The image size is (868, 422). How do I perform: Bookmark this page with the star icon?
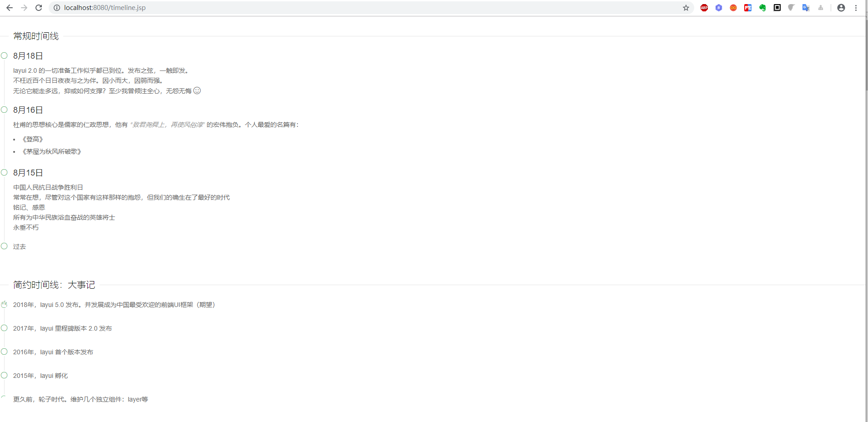tap(686, 8)
